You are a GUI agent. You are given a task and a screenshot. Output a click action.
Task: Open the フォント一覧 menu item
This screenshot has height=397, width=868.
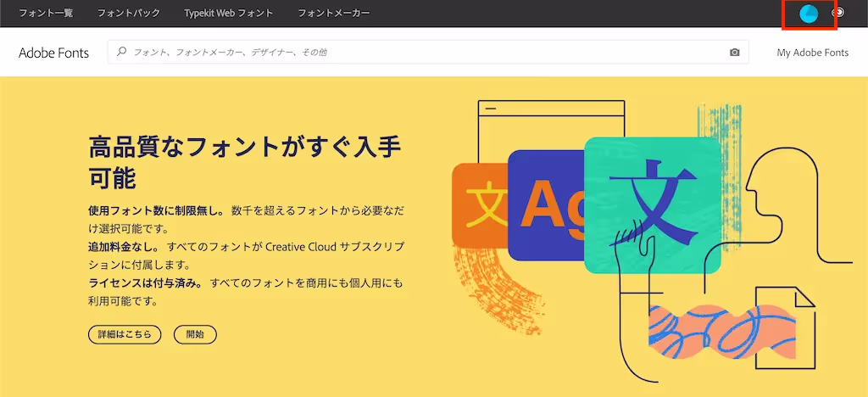(x=46, y=13)
